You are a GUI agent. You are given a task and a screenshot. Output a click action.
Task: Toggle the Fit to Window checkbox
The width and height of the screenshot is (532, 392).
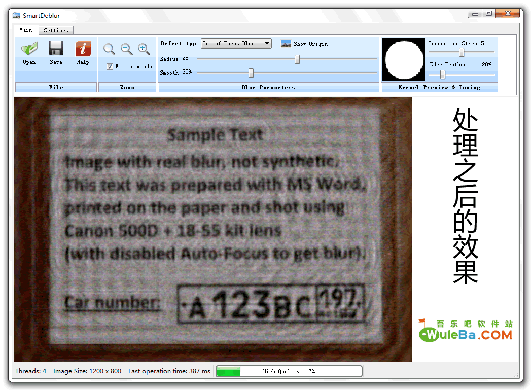click(x=110, y=66)
